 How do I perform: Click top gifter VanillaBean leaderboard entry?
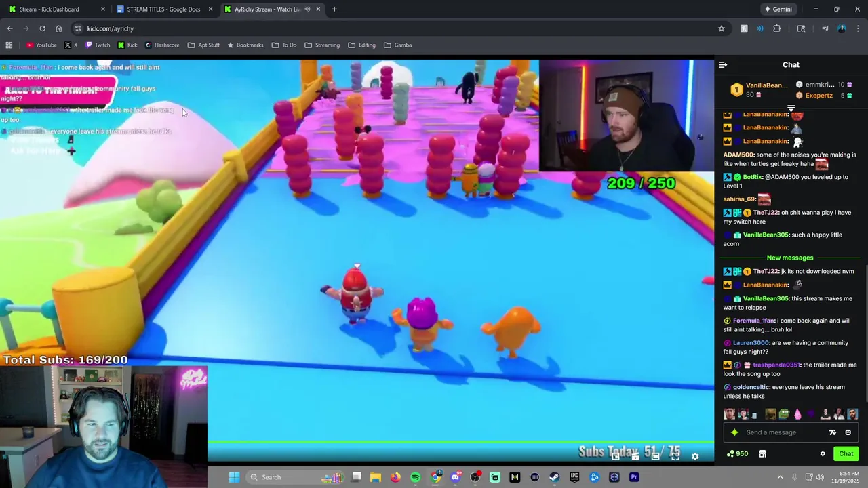759,89
